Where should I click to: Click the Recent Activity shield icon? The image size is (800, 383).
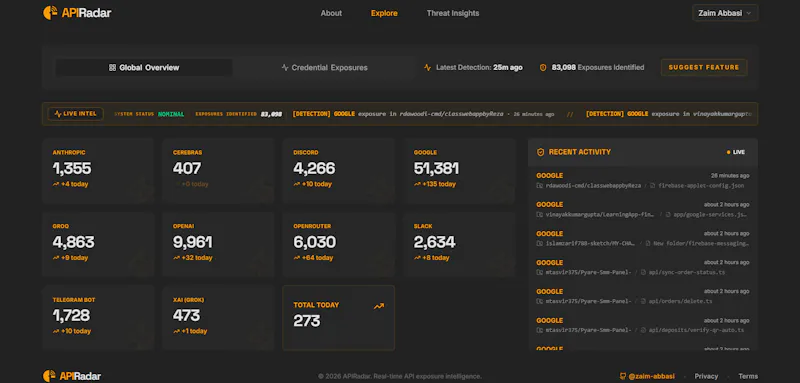(541, 152)
